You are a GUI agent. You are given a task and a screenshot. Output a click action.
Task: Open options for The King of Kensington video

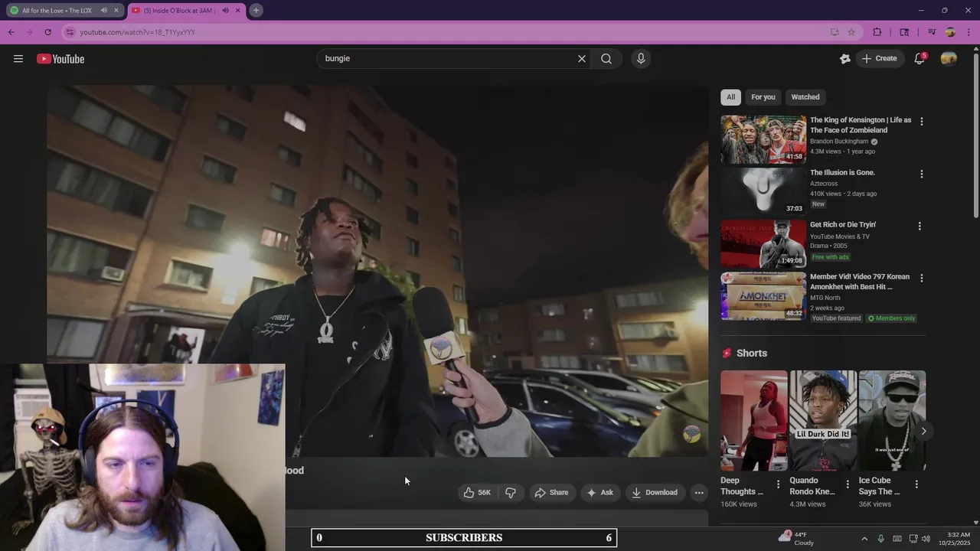tap(921, 122)
